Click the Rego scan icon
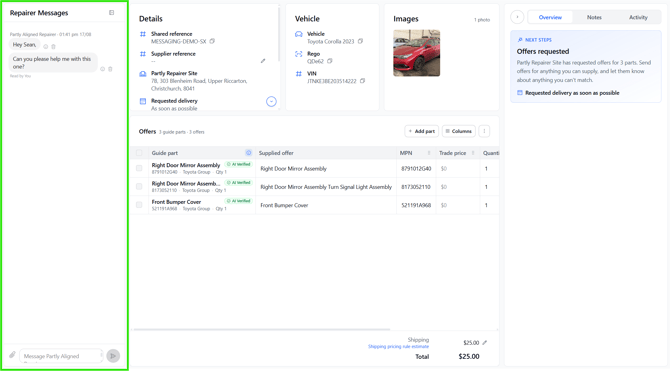This screenshot has height=371, width=670. (x=299, y=54)
